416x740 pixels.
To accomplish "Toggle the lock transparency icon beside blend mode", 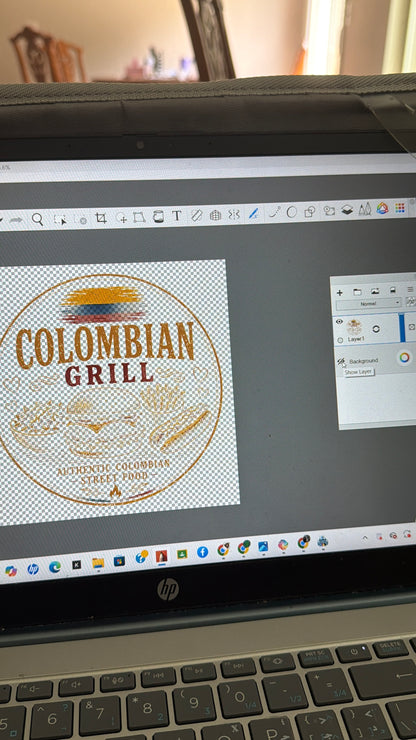I will click(x=411, y=302).
